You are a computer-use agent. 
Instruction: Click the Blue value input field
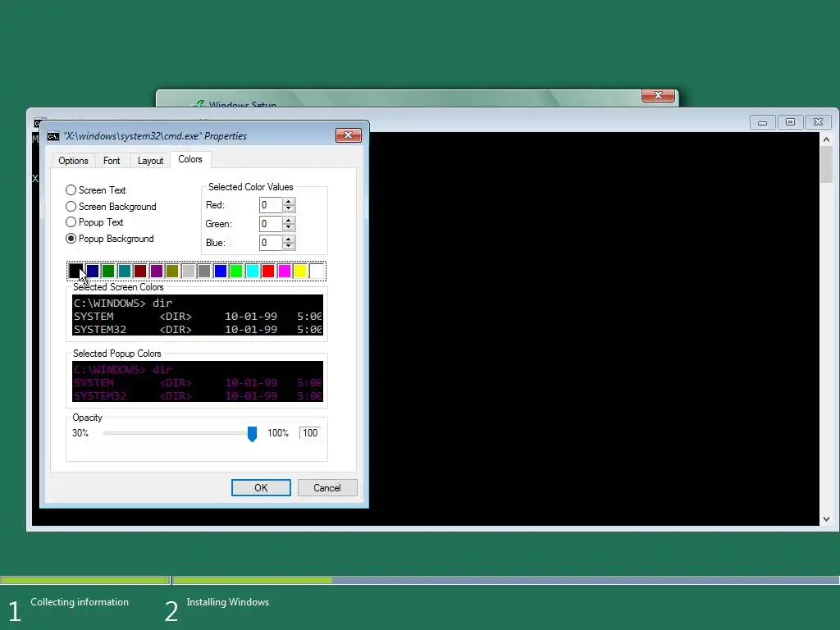[x=271, y=243]
